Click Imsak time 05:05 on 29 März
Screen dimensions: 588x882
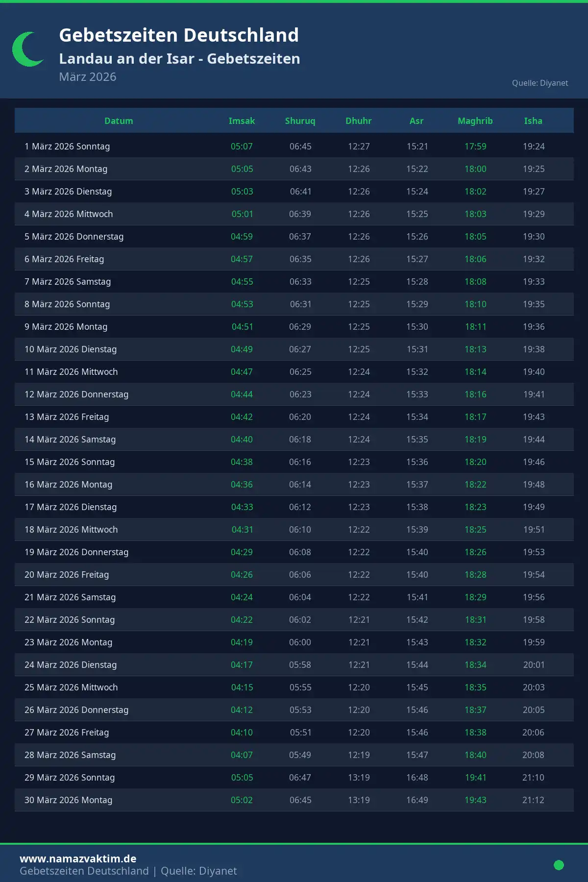click(x=242, y=778)
